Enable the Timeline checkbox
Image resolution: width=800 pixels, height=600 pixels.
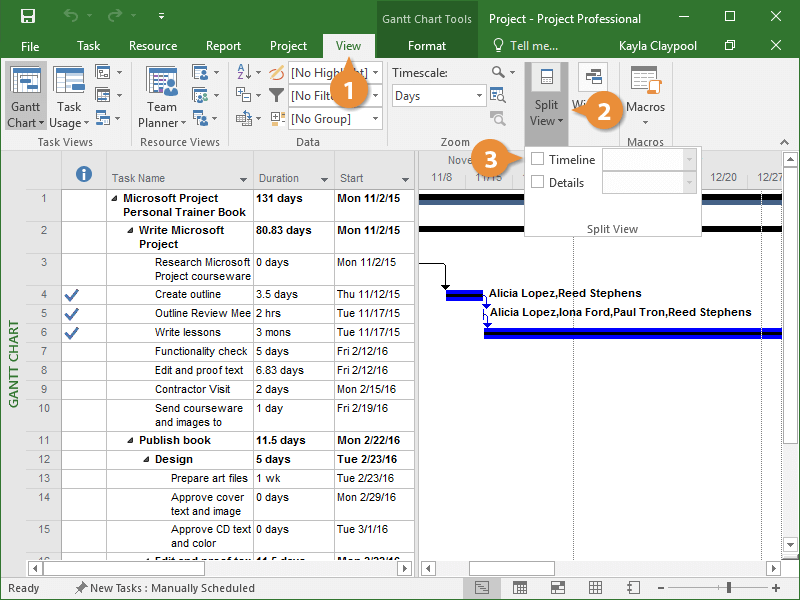click(538, 159)
